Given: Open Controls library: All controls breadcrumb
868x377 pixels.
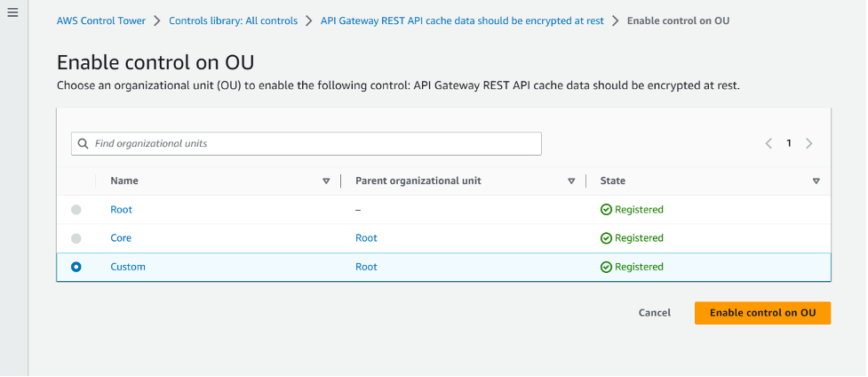Looking at the screenshot, I should (233, 20).
